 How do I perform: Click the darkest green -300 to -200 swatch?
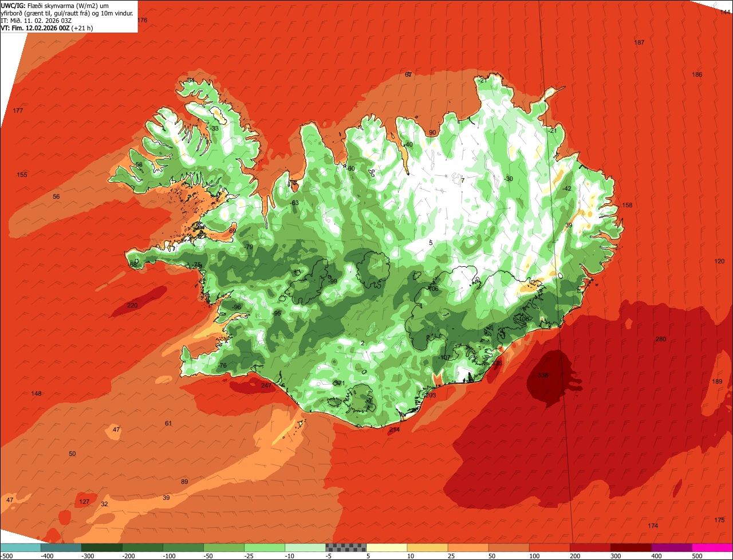point(101,547)
